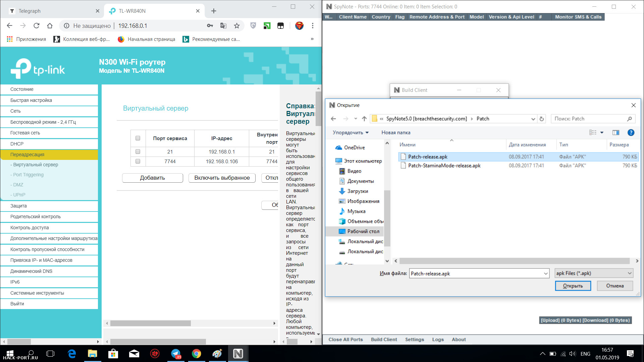Go up one folder in file dialog
The width and height of the screenshot is (644, 362).
364,119
